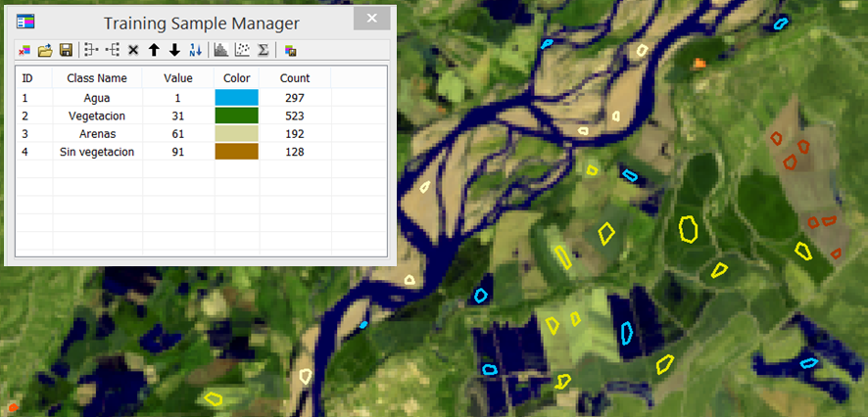The height and width of the screenshot is (417, 868).
Task: Click the count 523 in the Vegetacion row
Action: [x=295, y=116]
